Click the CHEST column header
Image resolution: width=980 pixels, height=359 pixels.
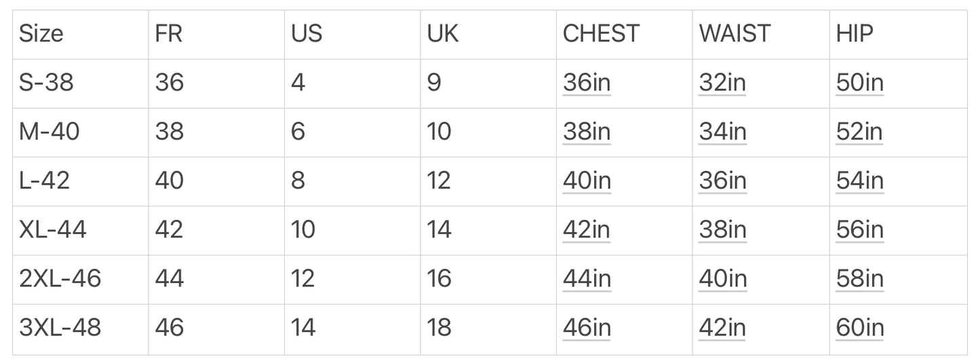pyautogui.click(x=601, y=34)
